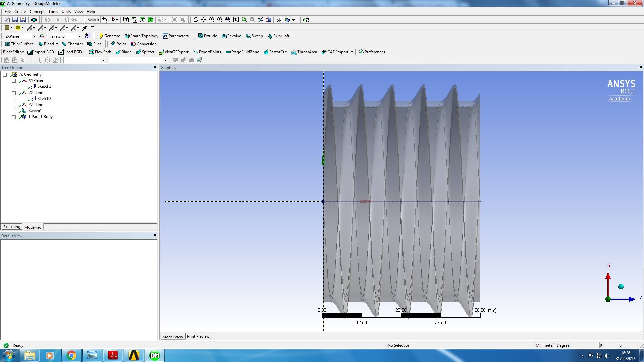Switch to Print Preview view
This screenshot has width=644, height=362.
click(x=198, y=336)
